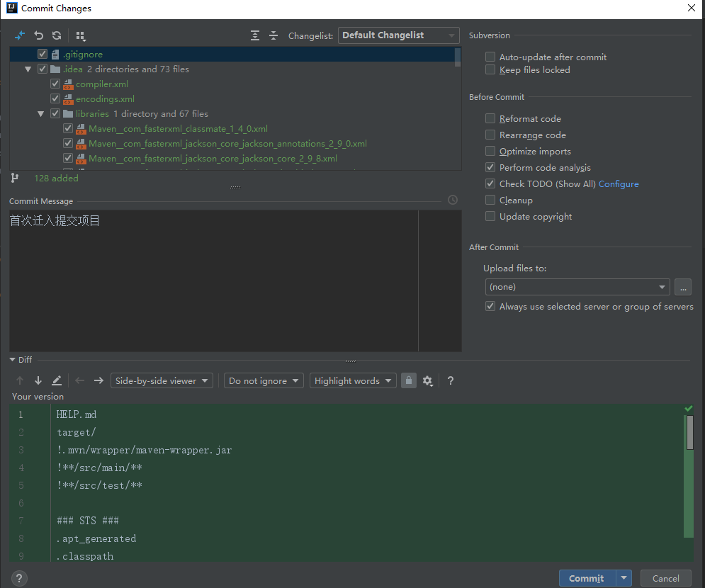
Task: Click the diff help question mark
Action: click(451, 380)
